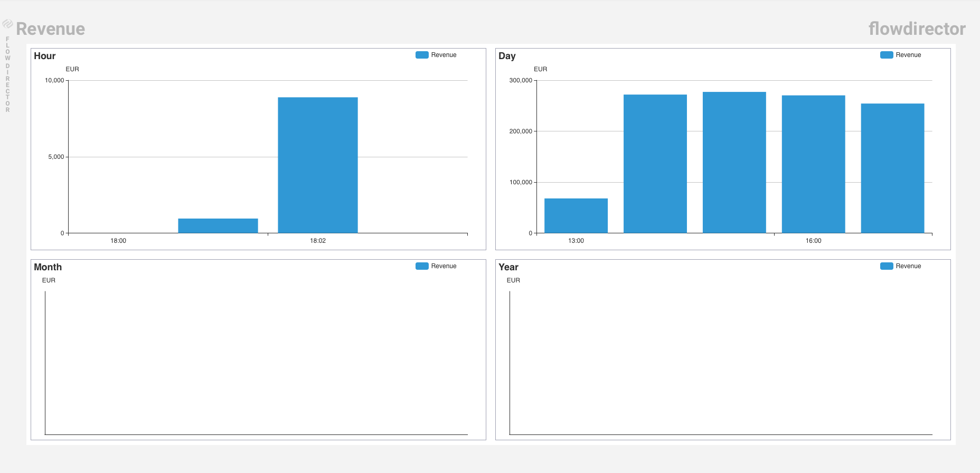
Task: Select the tallest bar in Day chart
Action: tap(734, 162)
